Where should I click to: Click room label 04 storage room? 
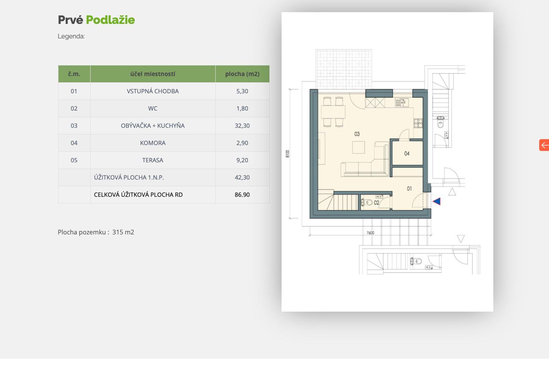pos(407,154)
